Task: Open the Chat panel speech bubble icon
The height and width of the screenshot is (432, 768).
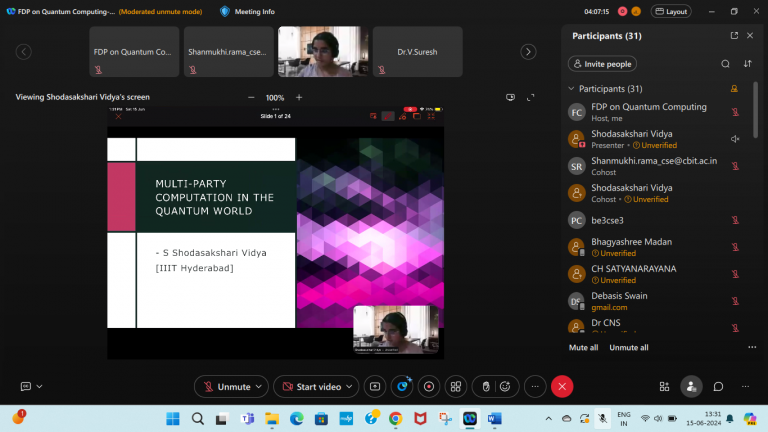Action: [718, 386]
